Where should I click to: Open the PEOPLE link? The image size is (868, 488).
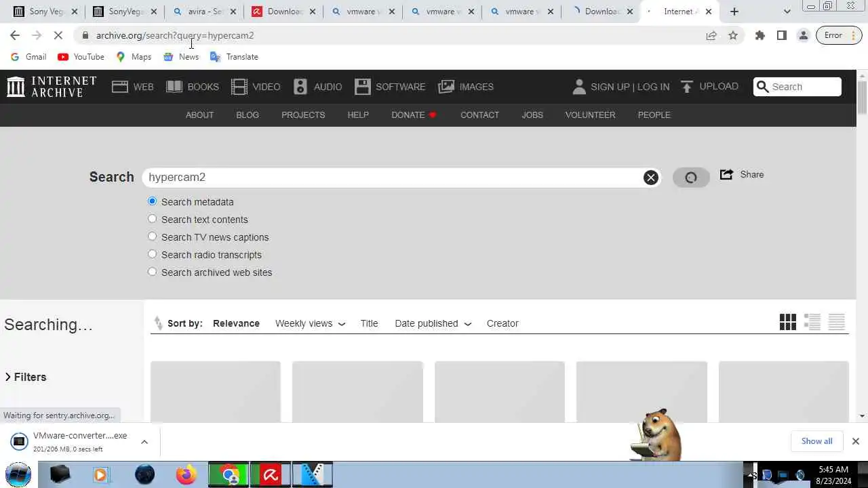point(654,115)
